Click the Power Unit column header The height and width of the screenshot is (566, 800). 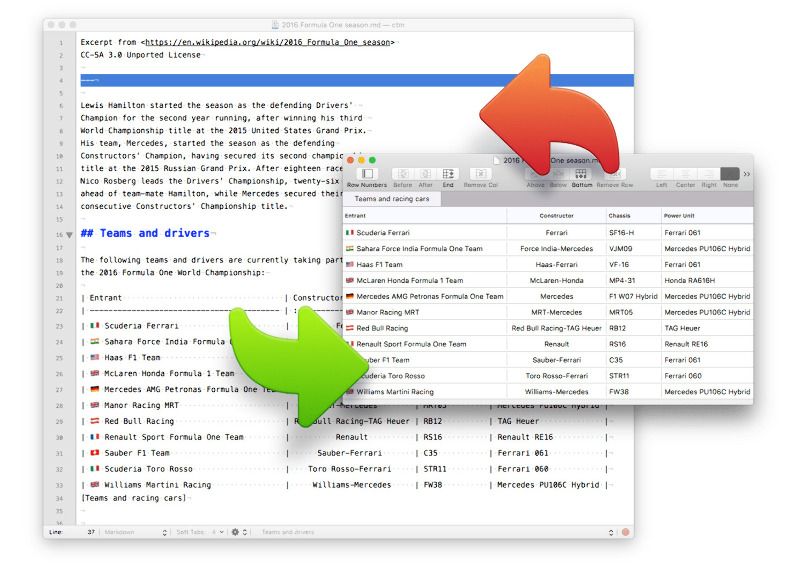(707, 216)
